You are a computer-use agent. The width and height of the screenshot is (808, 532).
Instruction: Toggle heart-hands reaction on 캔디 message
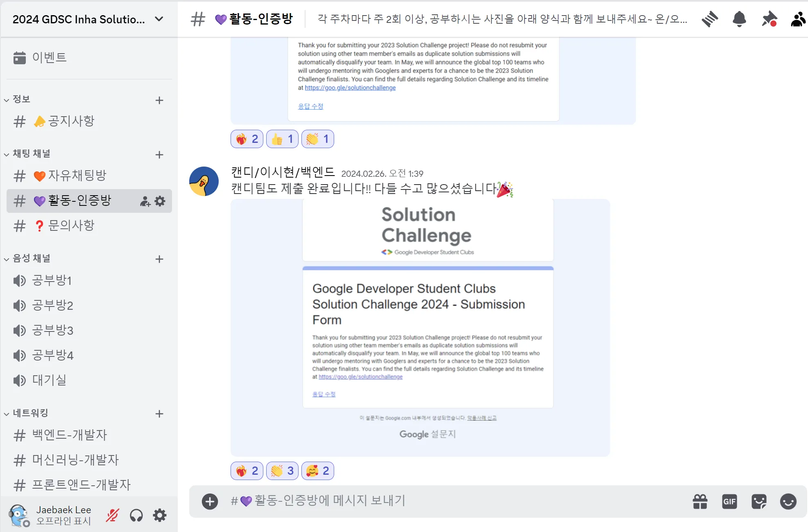247,471
